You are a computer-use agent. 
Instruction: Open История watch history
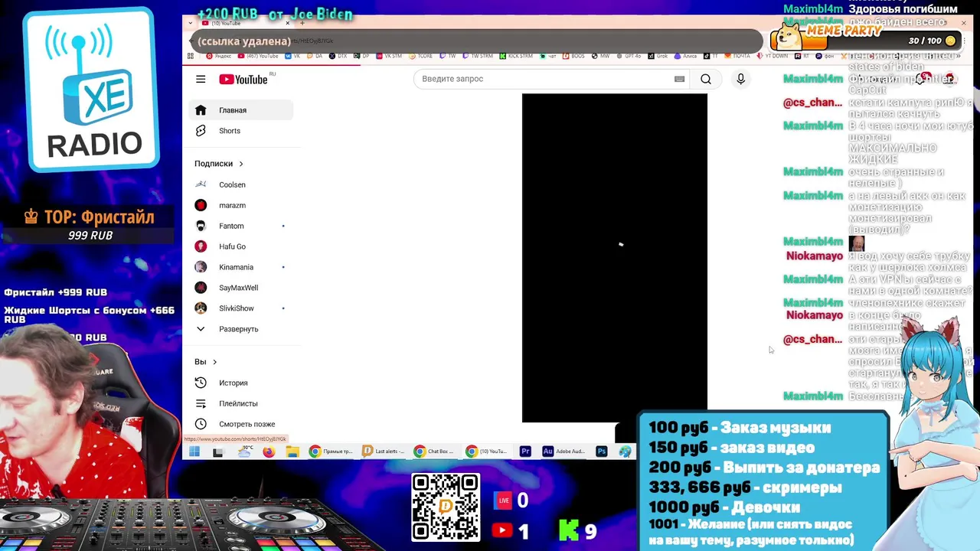click(x=241, y=383)
